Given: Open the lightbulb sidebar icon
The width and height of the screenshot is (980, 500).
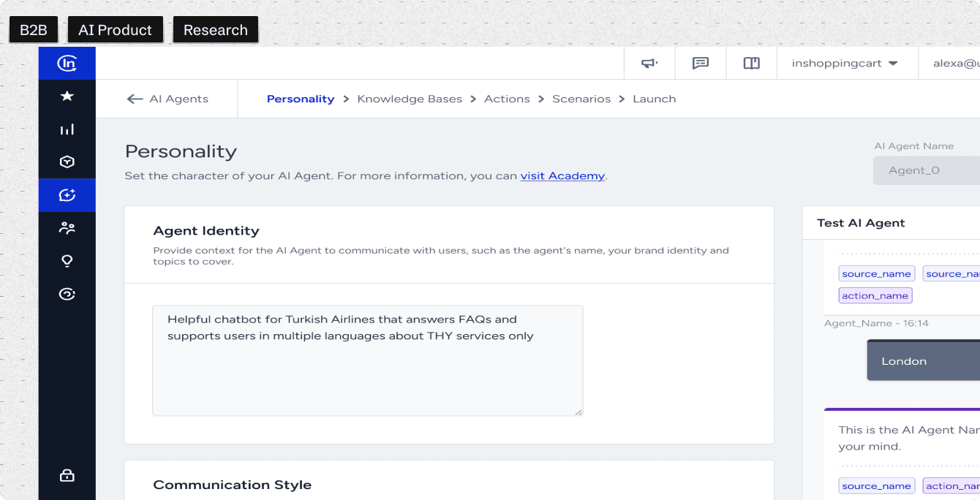Looking at the screenshot, I should pyautogui.click(x=67, y=261).
